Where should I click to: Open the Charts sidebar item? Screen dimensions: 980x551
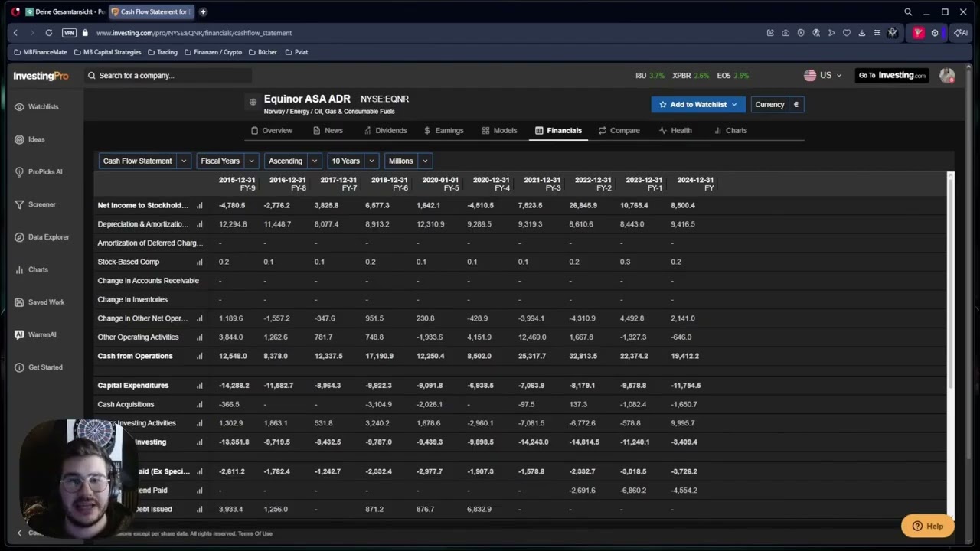31,269
